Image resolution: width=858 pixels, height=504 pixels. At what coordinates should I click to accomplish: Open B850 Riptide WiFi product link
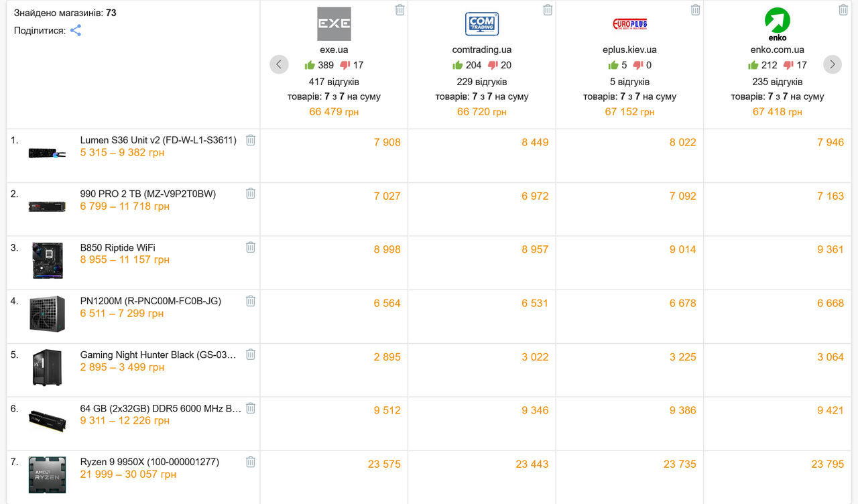pyautogui.click(x=118, y=247)
